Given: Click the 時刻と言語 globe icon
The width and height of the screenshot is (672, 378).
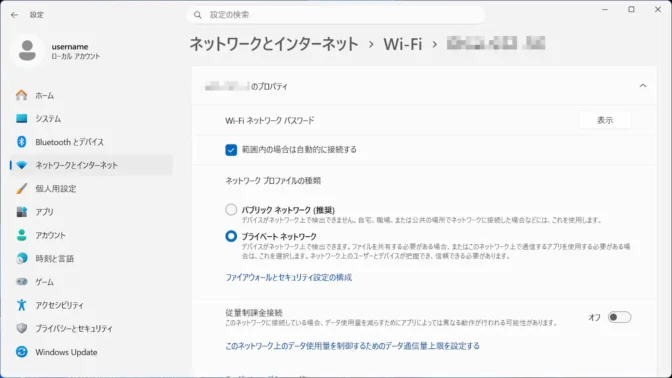Looking at the screenshot, I should [21, 258].
